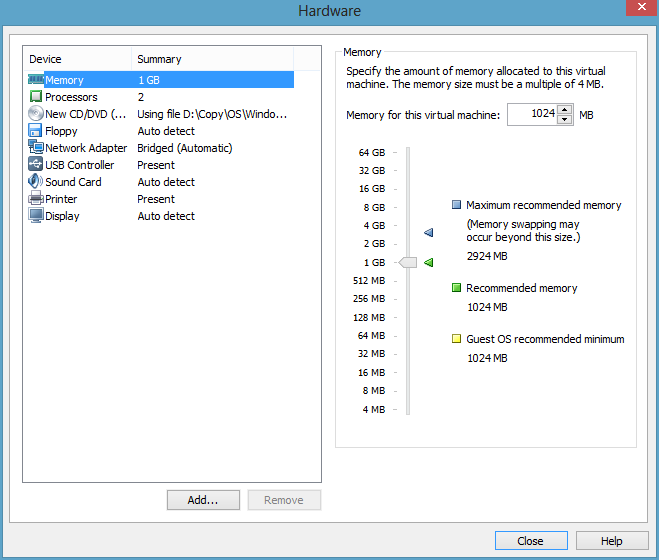Open Help for hardware settings
Image resolution: width=659 pixels, height=560 pixels.
pos(611,541)
